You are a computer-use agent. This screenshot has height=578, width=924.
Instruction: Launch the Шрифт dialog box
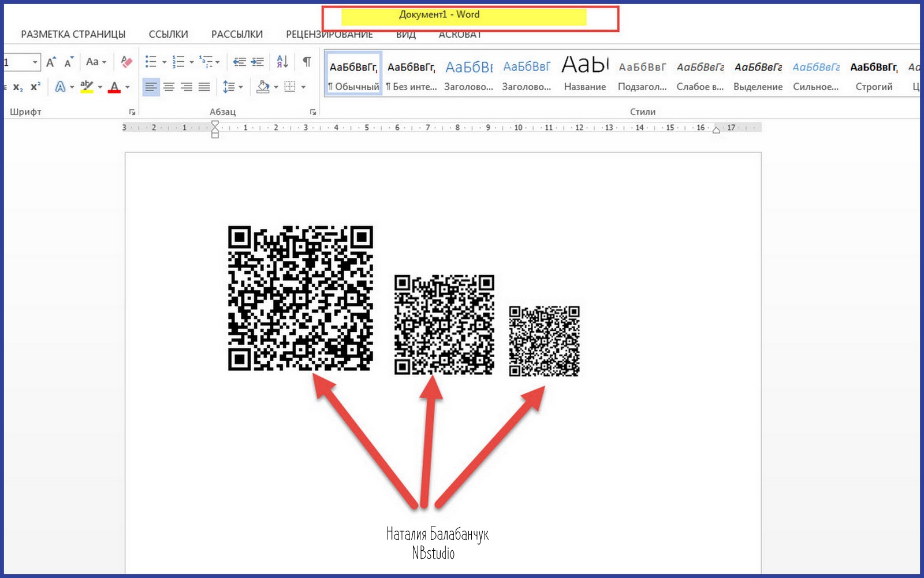132,112
